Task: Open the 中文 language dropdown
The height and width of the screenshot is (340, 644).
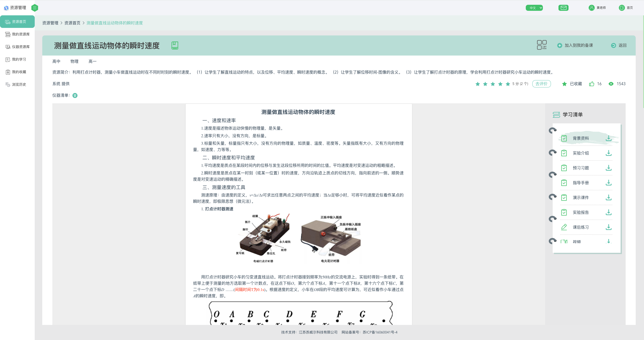Action: pyautogui.click(x=534, y=8)
